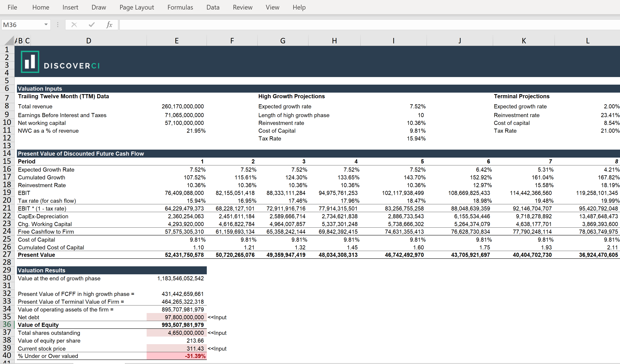Click the checkmark confirm icon
Screen dimensions: 620x364
(x=92, y=25)
